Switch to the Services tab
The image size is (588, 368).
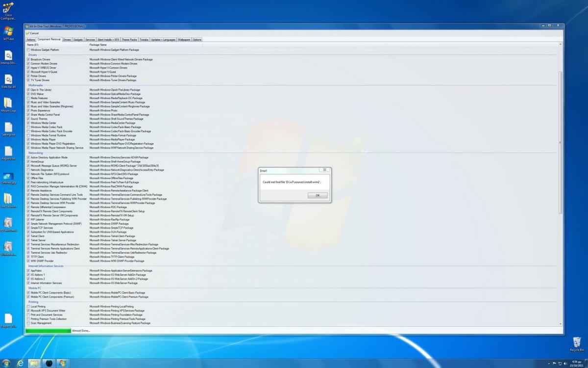90,39
